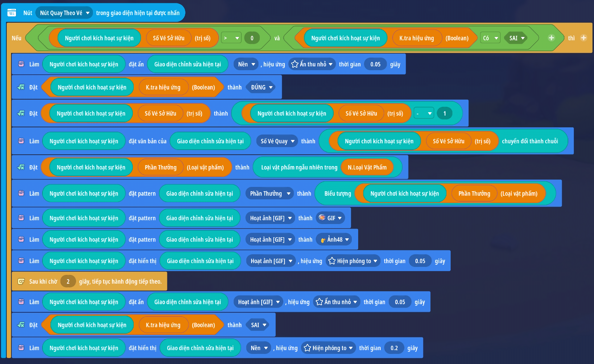The image size is (594, 364).
Task: Click the chuyển đổi thành chuỗi block
Action: 530,141
